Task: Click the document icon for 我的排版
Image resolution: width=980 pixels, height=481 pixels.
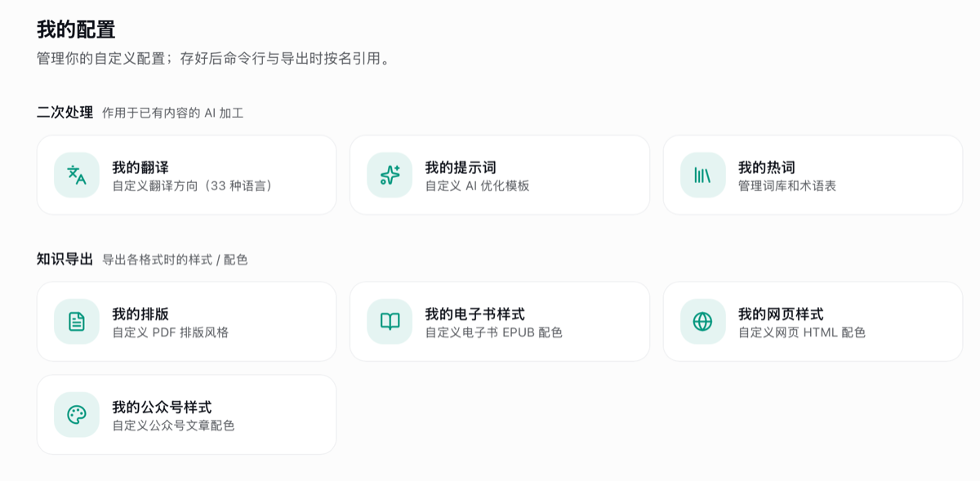Action: pos(77,321)
